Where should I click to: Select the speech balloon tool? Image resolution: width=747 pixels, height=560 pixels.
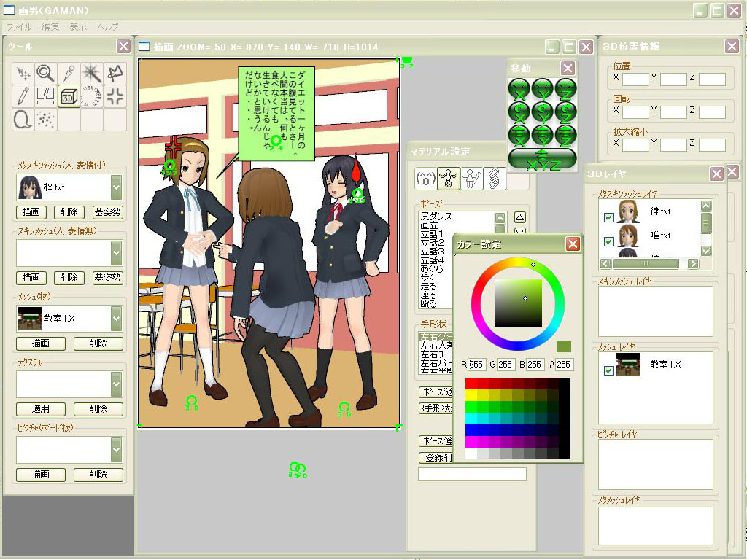tap(23, 120)
